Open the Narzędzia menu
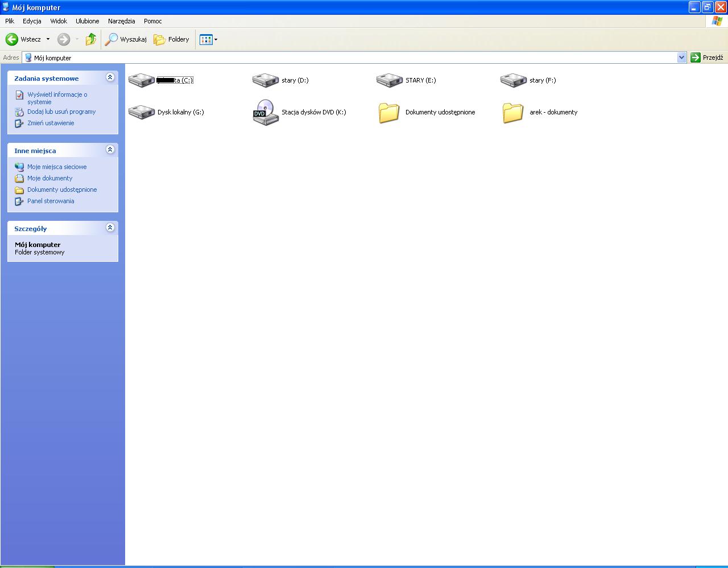The height and width of the screenshot is (568, 728). [x=122, y=21]
